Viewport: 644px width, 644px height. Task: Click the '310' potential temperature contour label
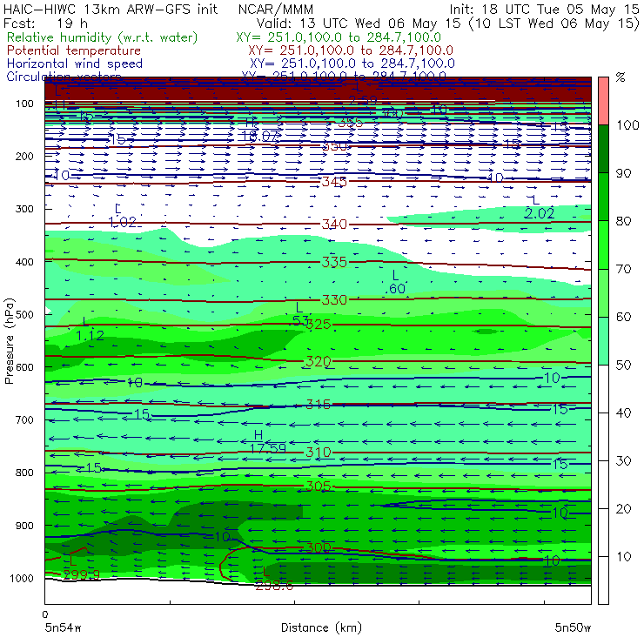click(319, 453)
